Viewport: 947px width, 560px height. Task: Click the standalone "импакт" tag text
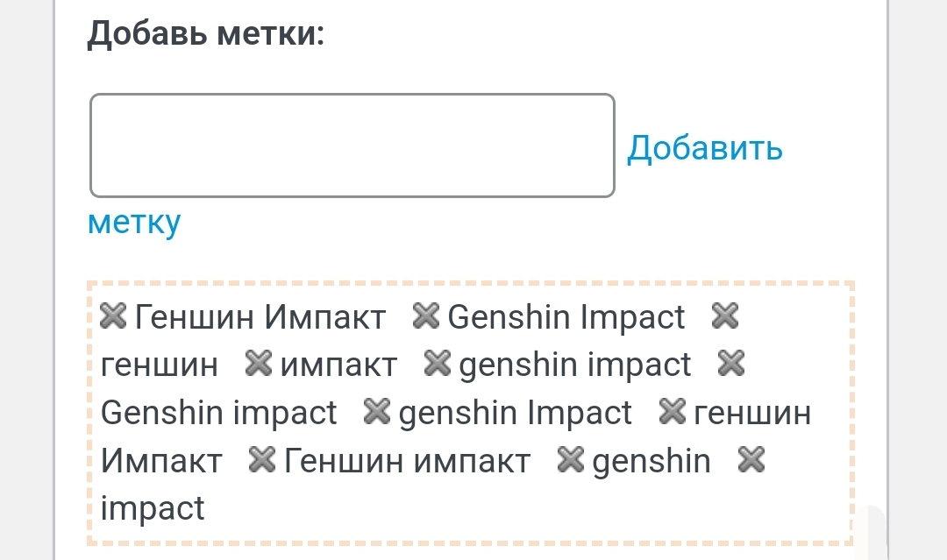[x=338, y=365]
